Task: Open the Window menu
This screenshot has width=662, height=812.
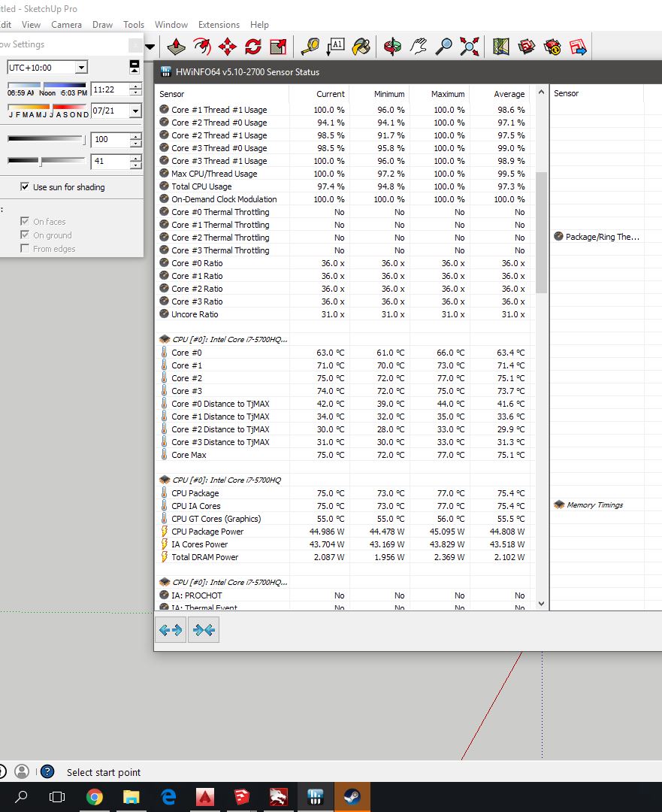Action: (x=171, y=24)
